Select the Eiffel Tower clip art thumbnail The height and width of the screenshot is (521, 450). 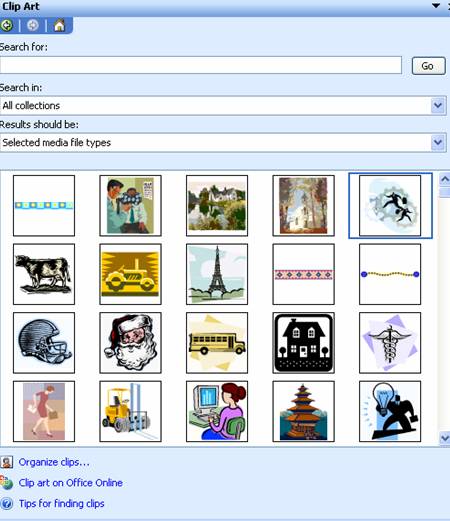pos(217,274)
